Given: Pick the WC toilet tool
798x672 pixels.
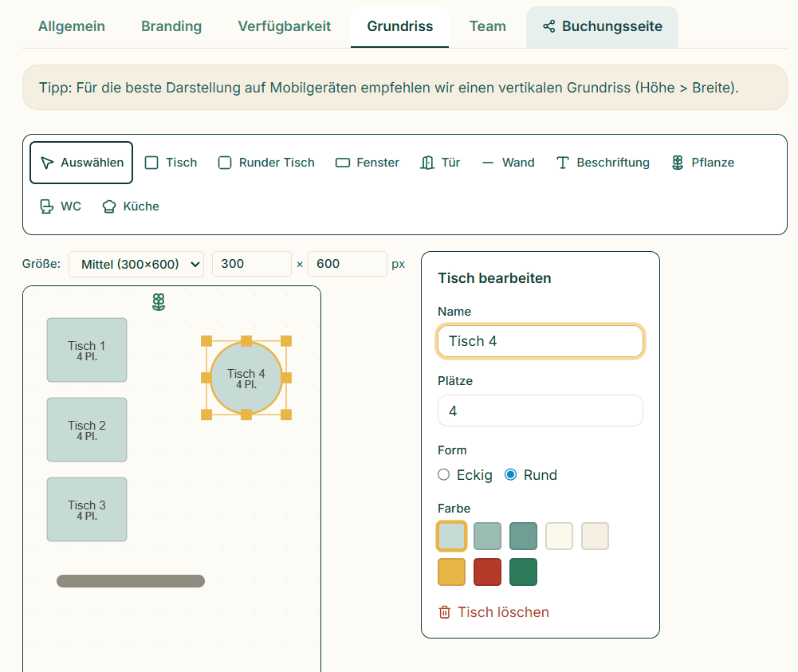Looking at the screenshot, I should tap(60, 206).
